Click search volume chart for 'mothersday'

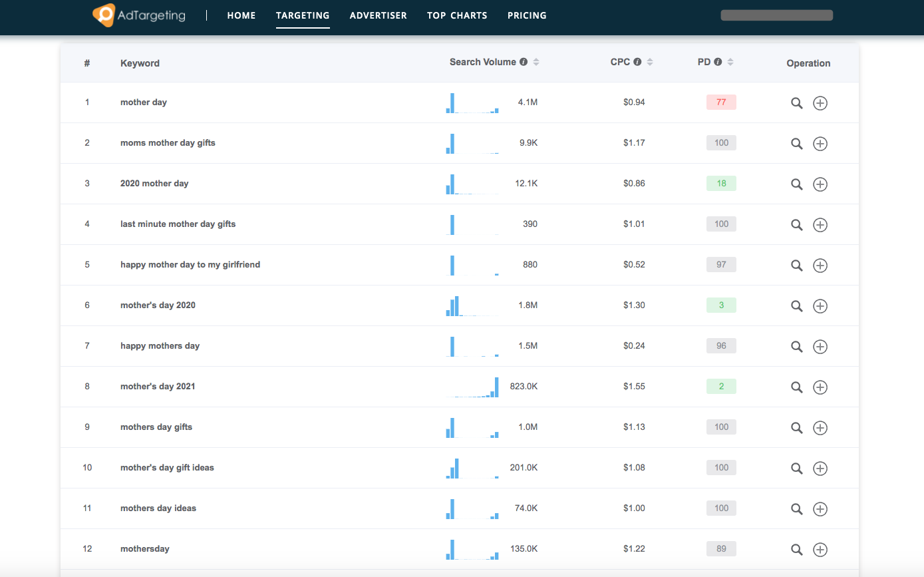tap(472, 549)
